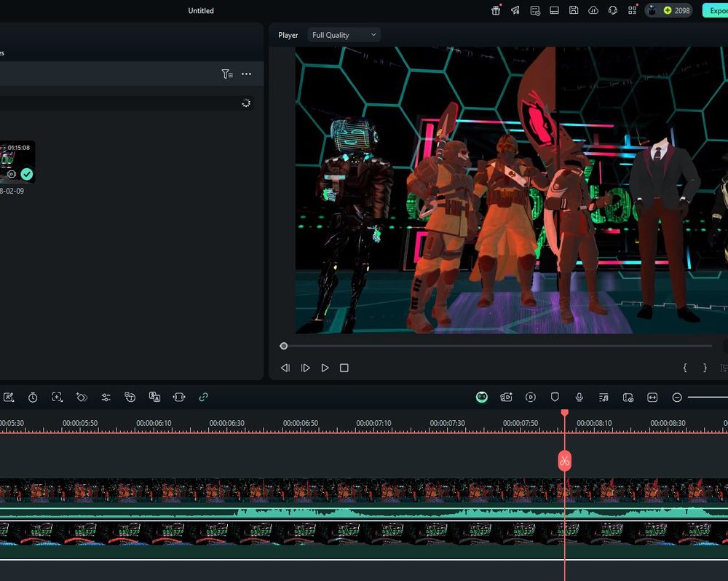Open the audio mixer icon

[604, 397]
